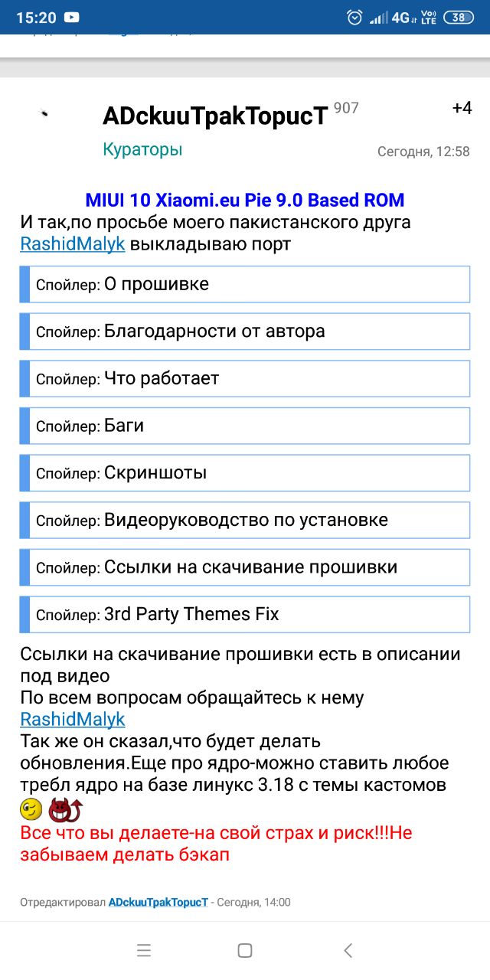
Task: Tap the Android home square button
Action: pyautogui.click(x=245, y=950)
